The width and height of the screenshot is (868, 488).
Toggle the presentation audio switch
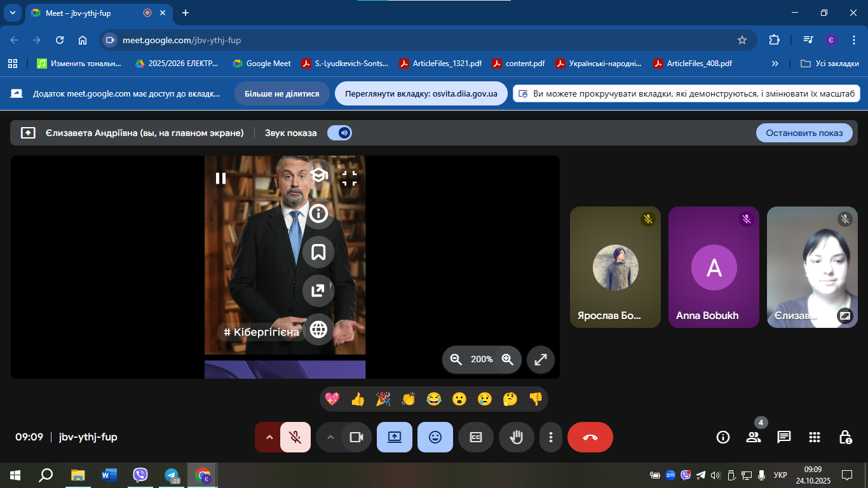340,133
